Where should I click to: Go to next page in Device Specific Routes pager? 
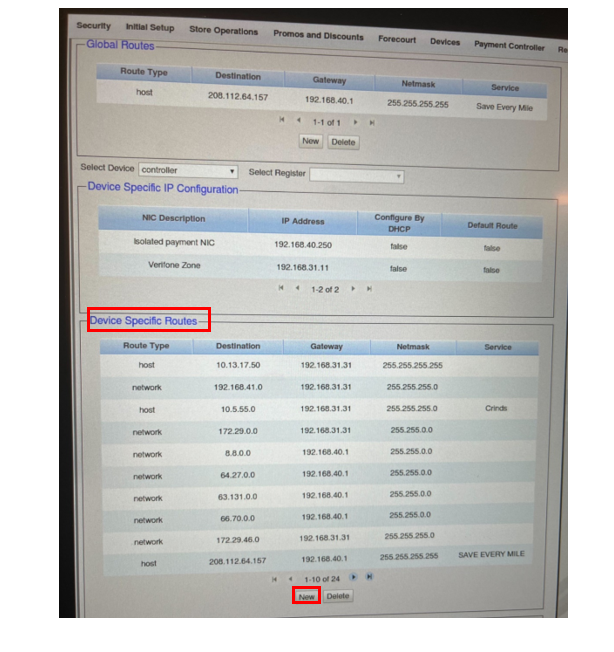point(353,577)
